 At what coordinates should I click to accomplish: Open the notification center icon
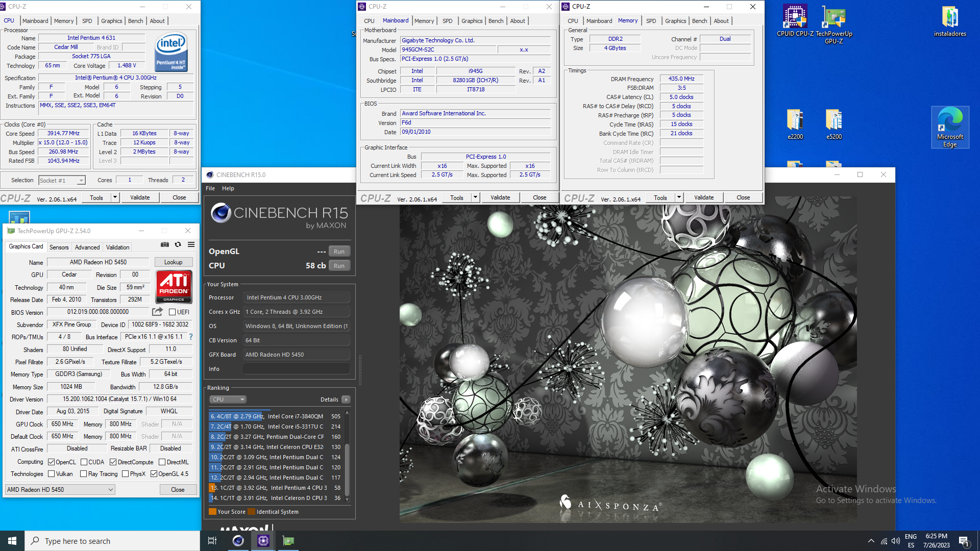[964, 541]
